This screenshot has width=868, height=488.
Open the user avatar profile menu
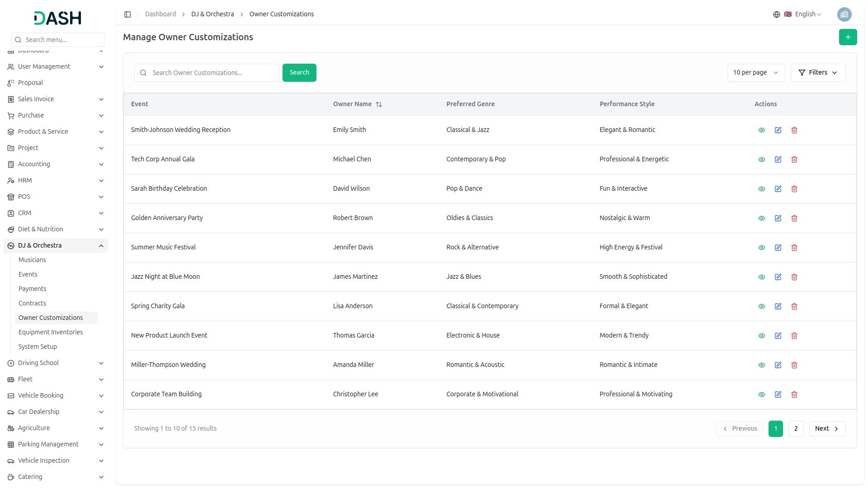coord(844,14)
